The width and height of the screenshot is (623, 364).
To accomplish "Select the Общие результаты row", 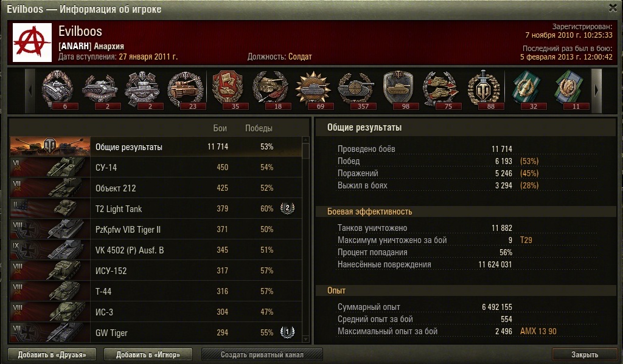I will point(156,147).
